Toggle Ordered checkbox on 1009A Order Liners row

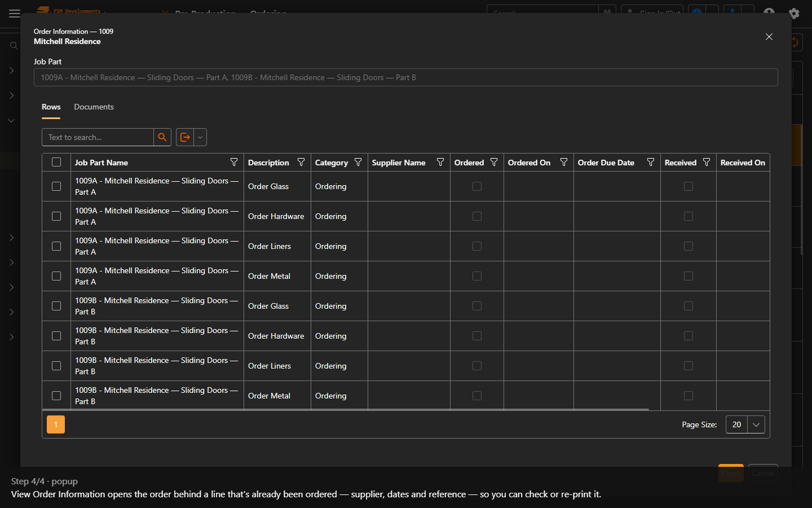477,246
